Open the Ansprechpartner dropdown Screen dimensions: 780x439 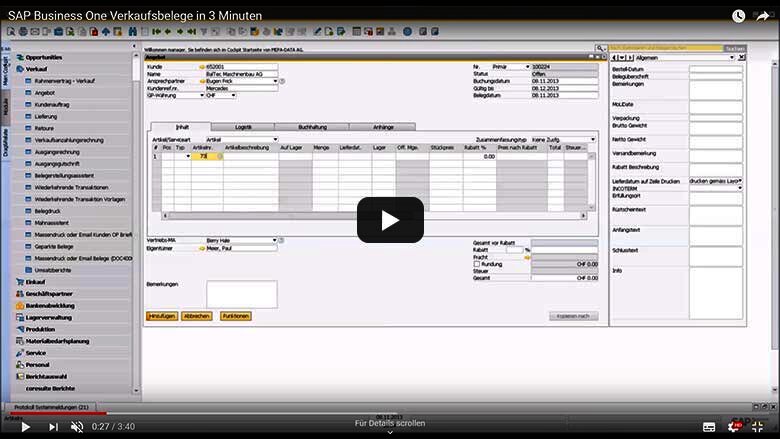pyautogui.click(x=276, y=81)
